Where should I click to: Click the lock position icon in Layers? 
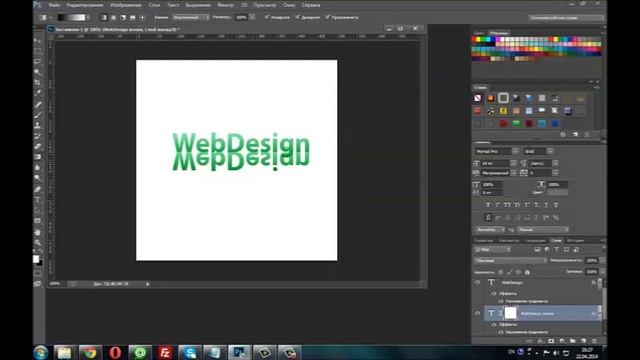(518, 272)
